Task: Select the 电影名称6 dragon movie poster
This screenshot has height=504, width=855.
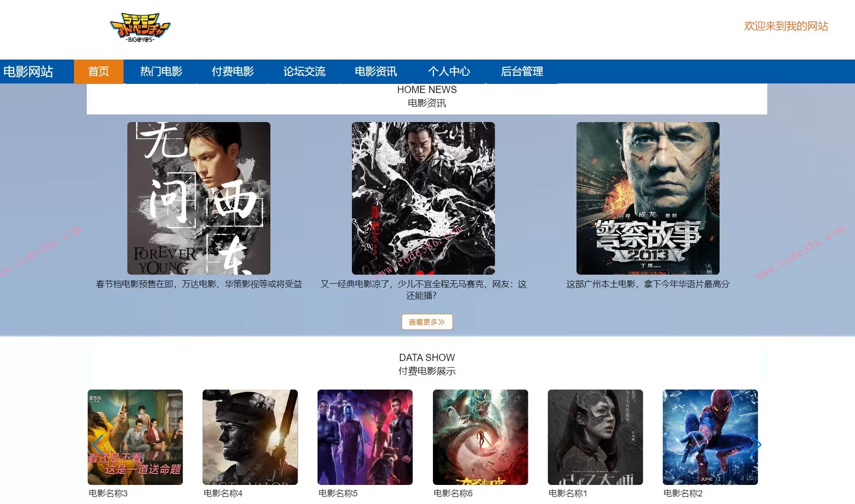Action: coord(481,437)
